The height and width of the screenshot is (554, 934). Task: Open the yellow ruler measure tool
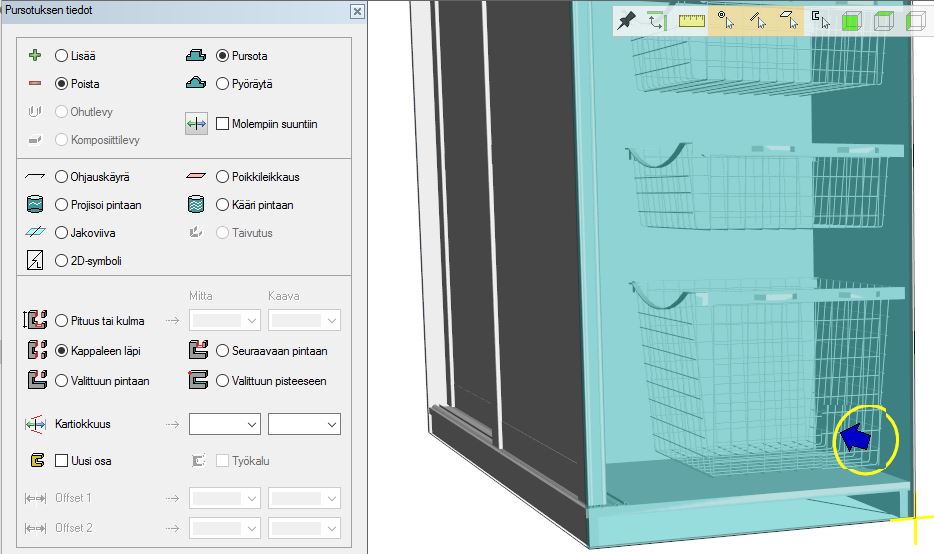pos(692,21)
